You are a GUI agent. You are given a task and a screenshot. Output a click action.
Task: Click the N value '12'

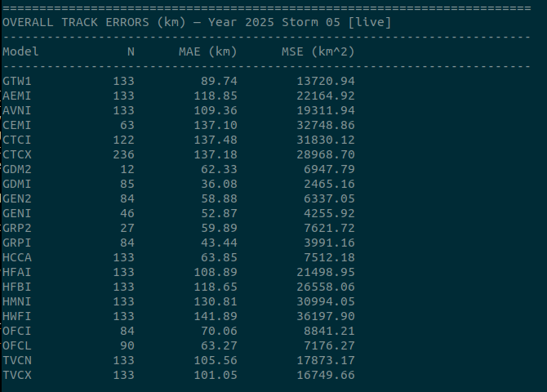[x=127, y=169]
